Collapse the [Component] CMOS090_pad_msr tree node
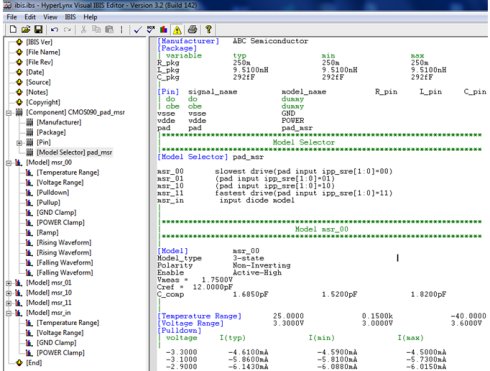This screenshot has height=371, width=490. [9, 113]
